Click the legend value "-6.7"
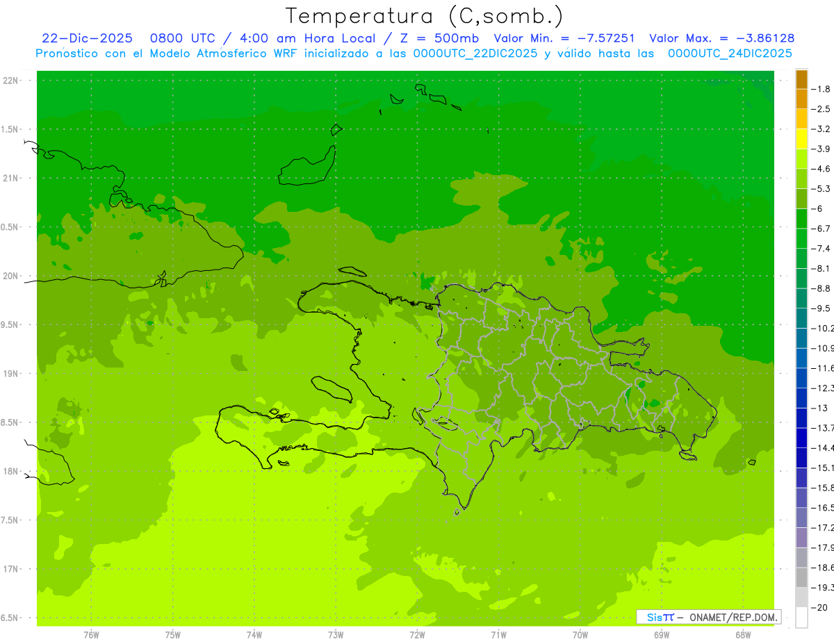This screenshot has width=834, height=644. [822, 229]
